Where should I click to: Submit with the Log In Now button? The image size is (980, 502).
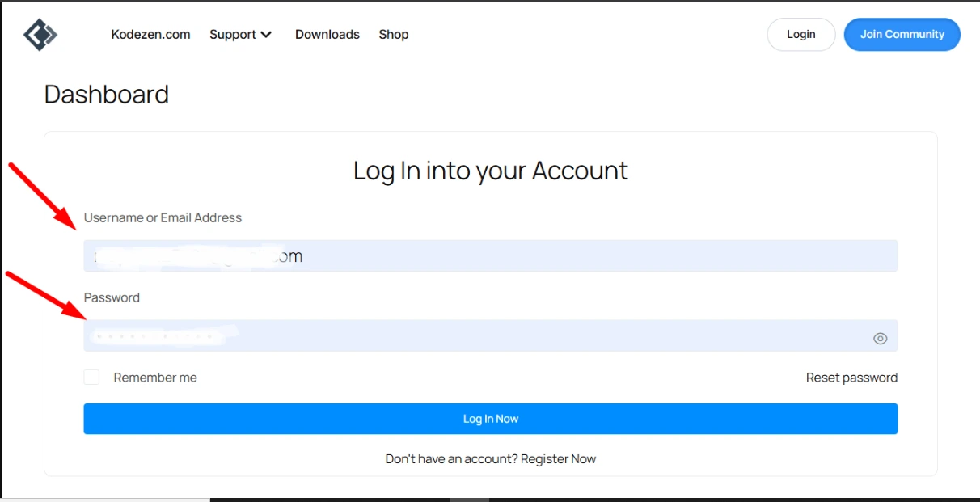tap(491, 419)
